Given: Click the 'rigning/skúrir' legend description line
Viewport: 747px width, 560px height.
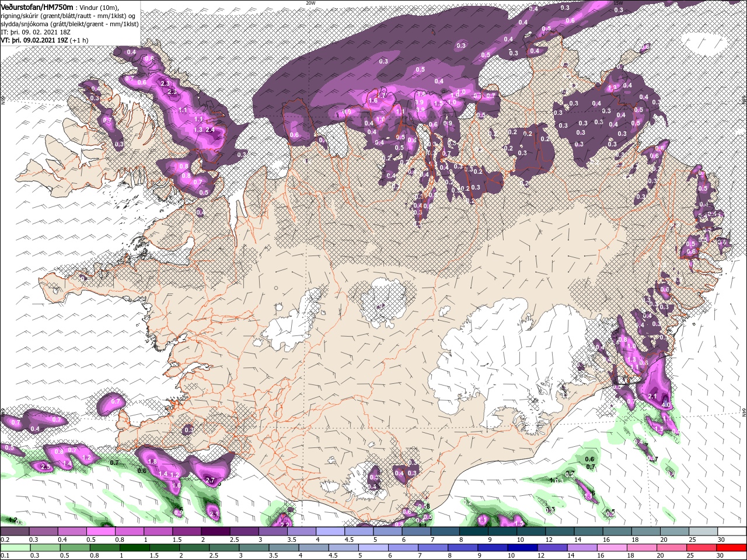Looking at the screenshot, I should [69, 16].
